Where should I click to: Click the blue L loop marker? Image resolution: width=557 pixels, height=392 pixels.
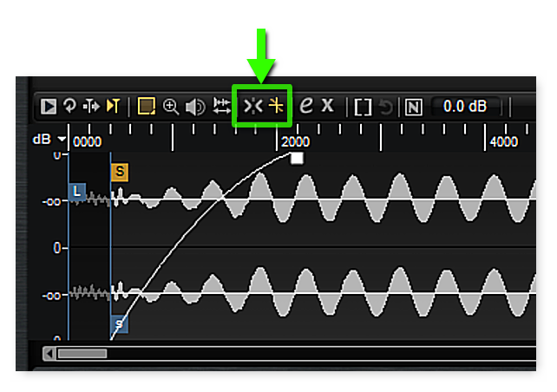pos(77,192)
